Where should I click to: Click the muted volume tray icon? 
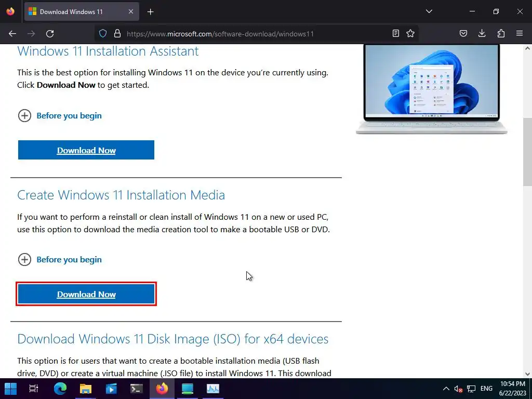458,389
